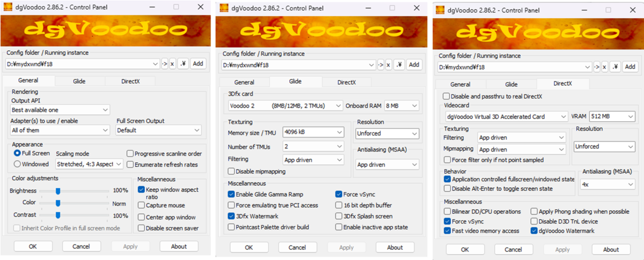
Task: Click the Contrast slider handle
Action: (x=58, y=215)
